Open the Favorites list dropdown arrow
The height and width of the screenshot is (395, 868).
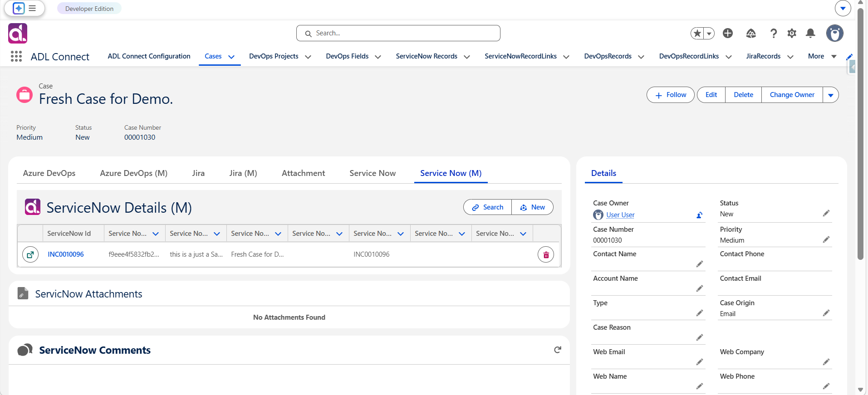pyautogui.click(x=709, y=33)
